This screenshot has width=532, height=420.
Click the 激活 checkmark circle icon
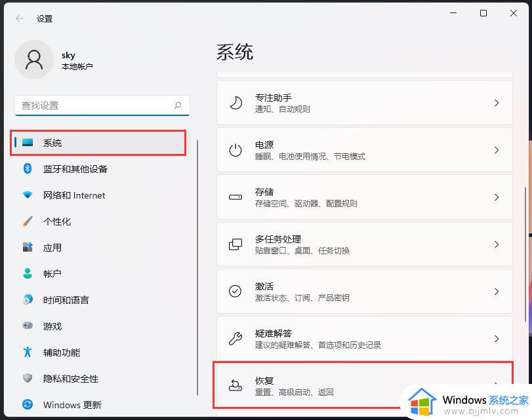(235, 291)
